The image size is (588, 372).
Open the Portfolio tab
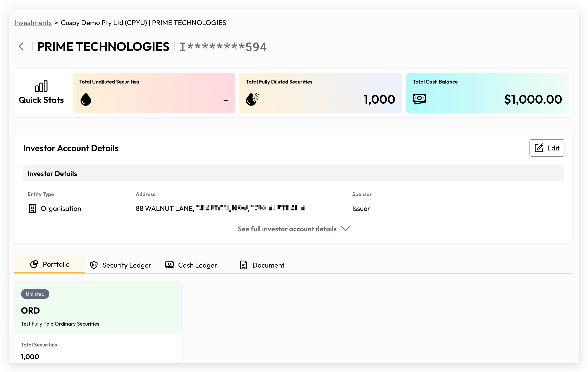(x=50, y=265)
